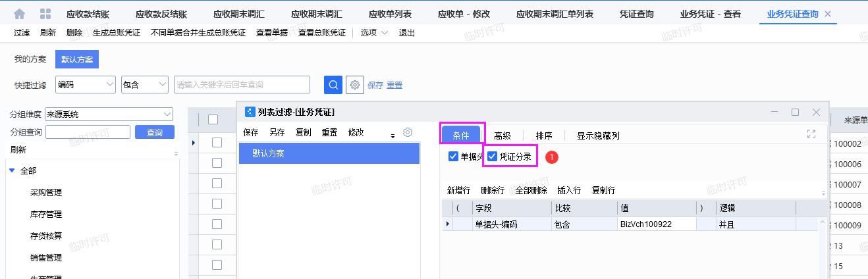Click the home icon in top bar
Screen dimensions: 868x279
pos(20,14)
